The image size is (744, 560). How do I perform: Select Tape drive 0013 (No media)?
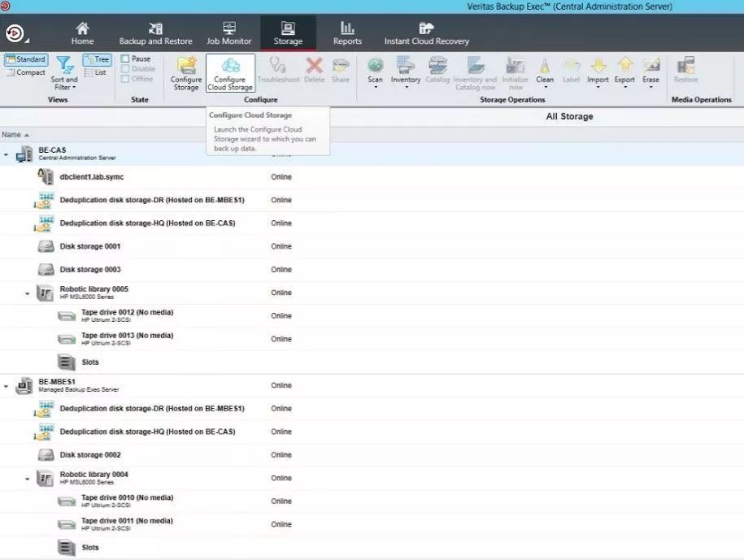pos(127,336)
